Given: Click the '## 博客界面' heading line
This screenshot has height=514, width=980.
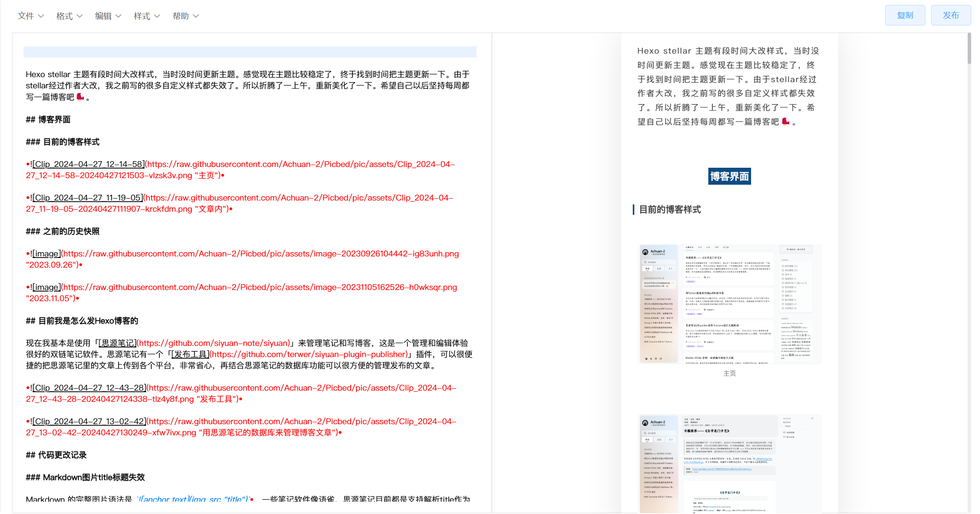Looking at the screenshot, I should click(48, 120).
